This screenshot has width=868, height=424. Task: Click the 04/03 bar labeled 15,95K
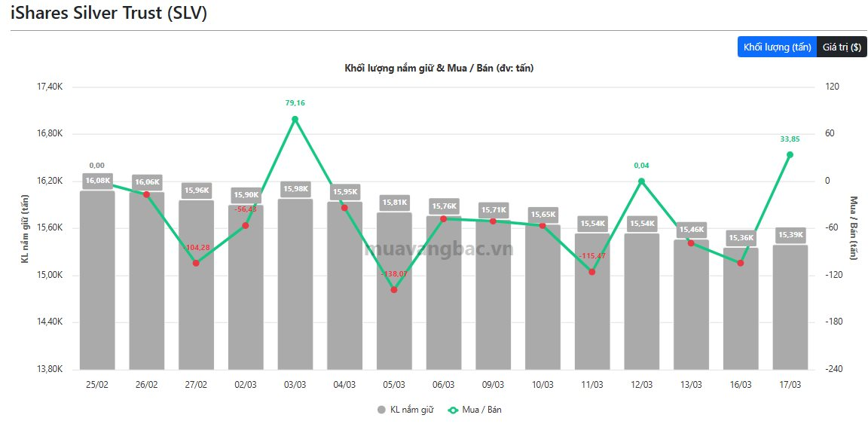pyautogui.click(x=344, y=294)
